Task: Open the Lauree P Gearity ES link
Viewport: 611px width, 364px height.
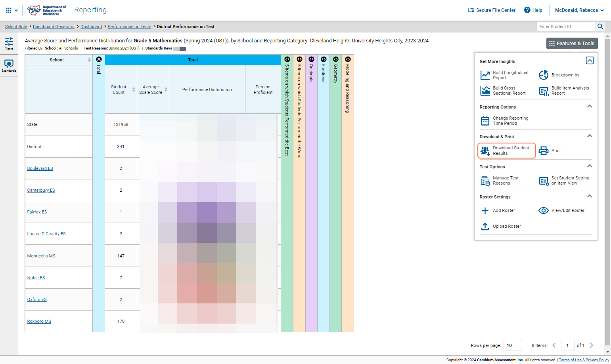Action: 46,234
